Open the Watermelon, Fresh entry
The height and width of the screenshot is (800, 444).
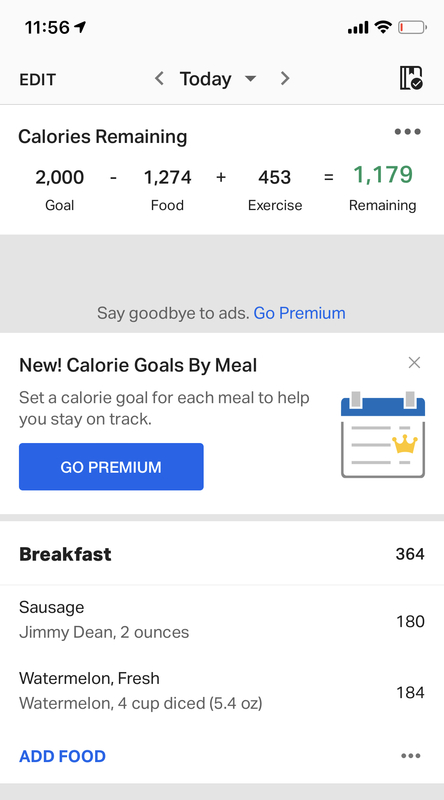[222, 691]
